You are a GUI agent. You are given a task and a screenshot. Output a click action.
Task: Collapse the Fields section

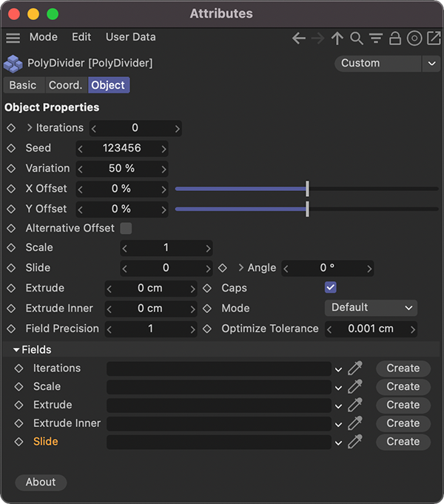16,349
